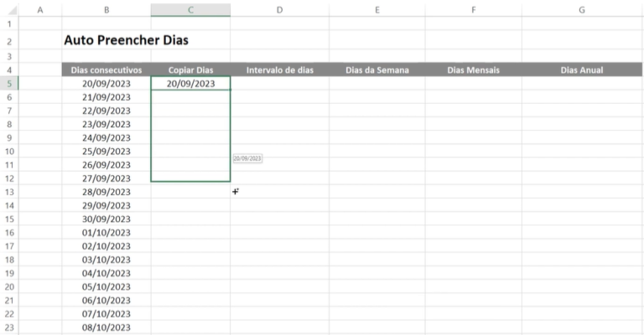Click the select-all corner of the grid
This screenshot has height=335, width=644.
point(9,9)
